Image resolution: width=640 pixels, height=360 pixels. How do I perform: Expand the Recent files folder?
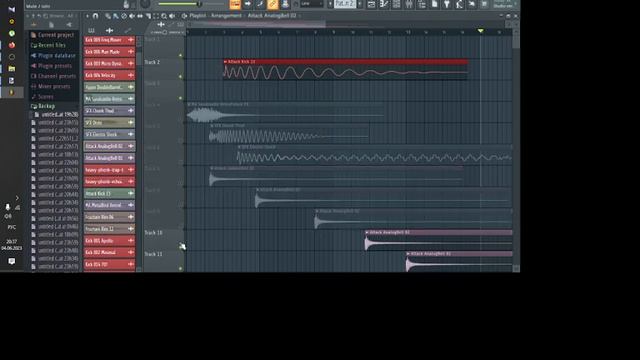point(49,45)
